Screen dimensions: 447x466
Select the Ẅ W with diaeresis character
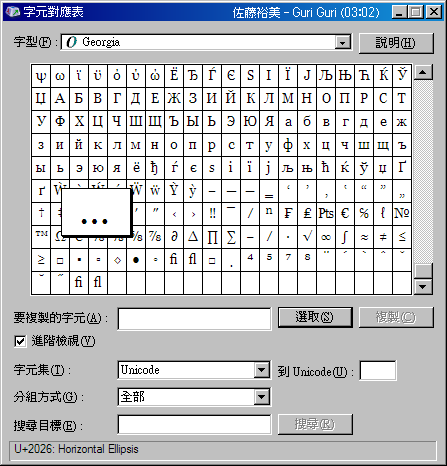click(x=136, y=191)
